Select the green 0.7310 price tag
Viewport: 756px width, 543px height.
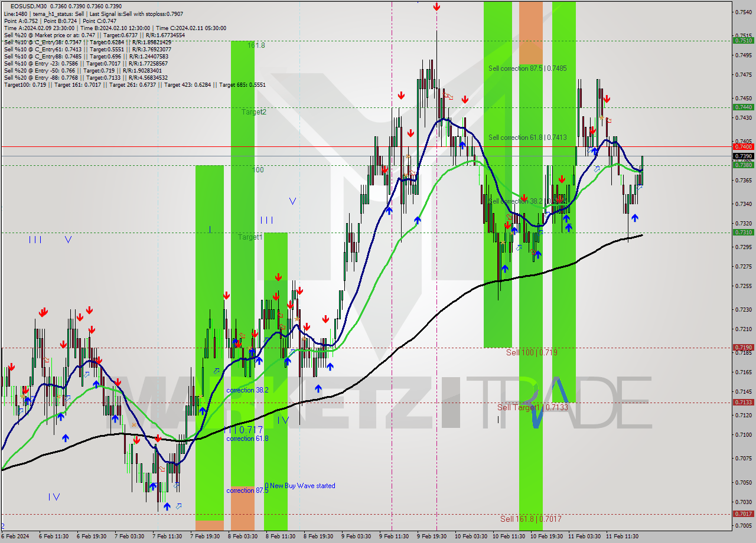(743, 232)
